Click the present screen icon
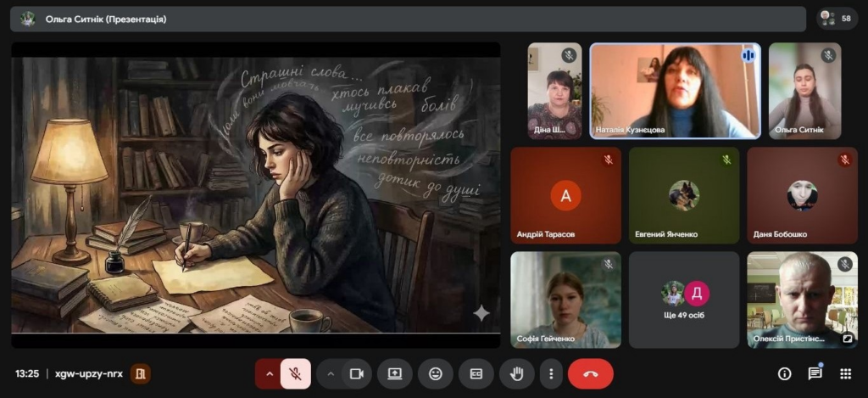868x398 pixels. coord(395,373)
